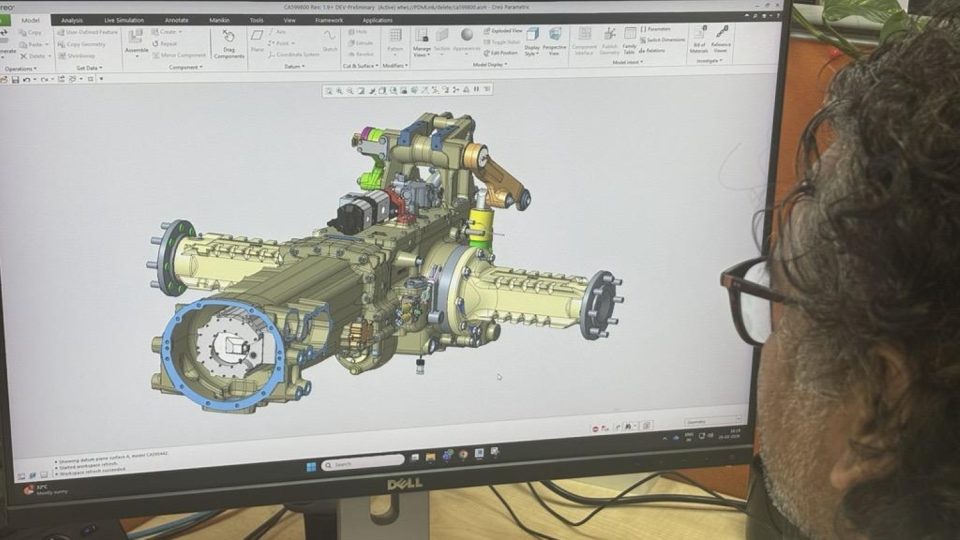Click the Sketch datum icon

[x=329, y=40]
